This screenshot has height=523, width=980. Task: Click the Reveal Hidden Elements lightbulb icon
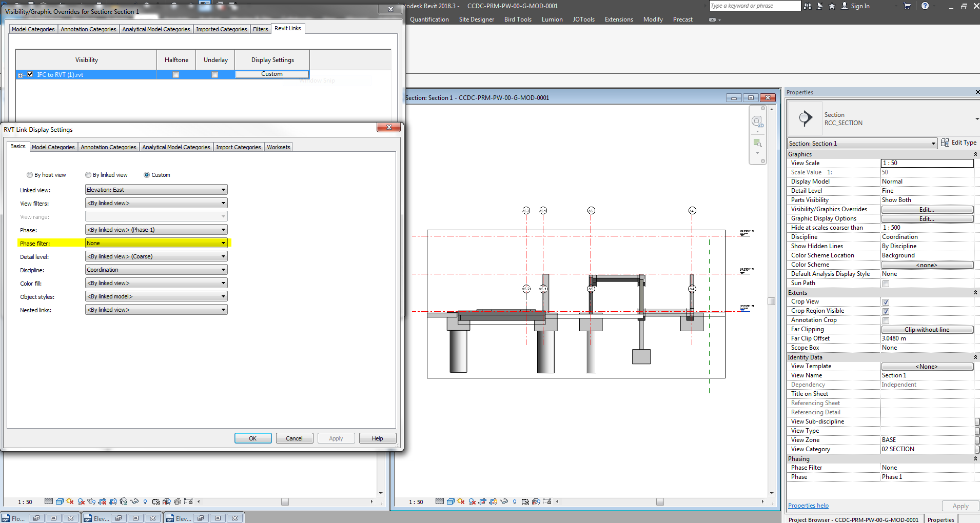(515, 501)
